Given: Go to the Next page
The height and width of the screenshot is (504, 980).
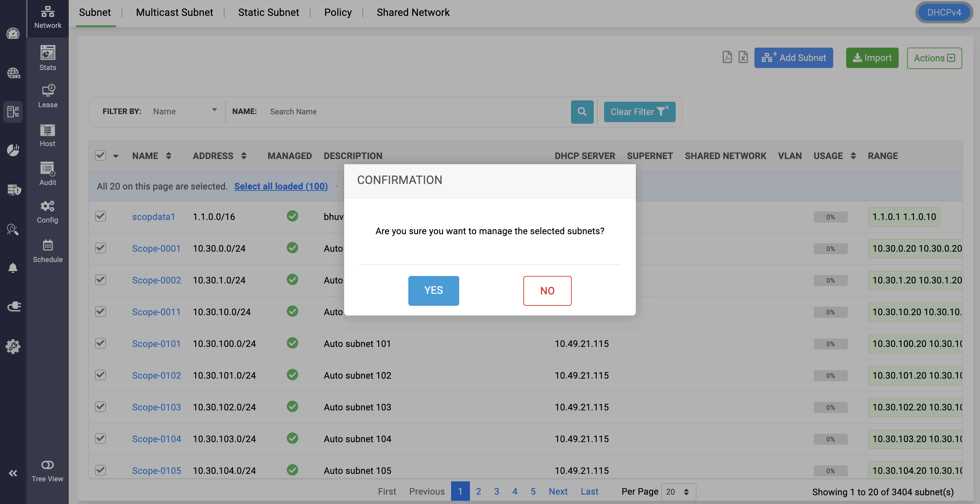Looking at the screenshot, I should [558, 491].
